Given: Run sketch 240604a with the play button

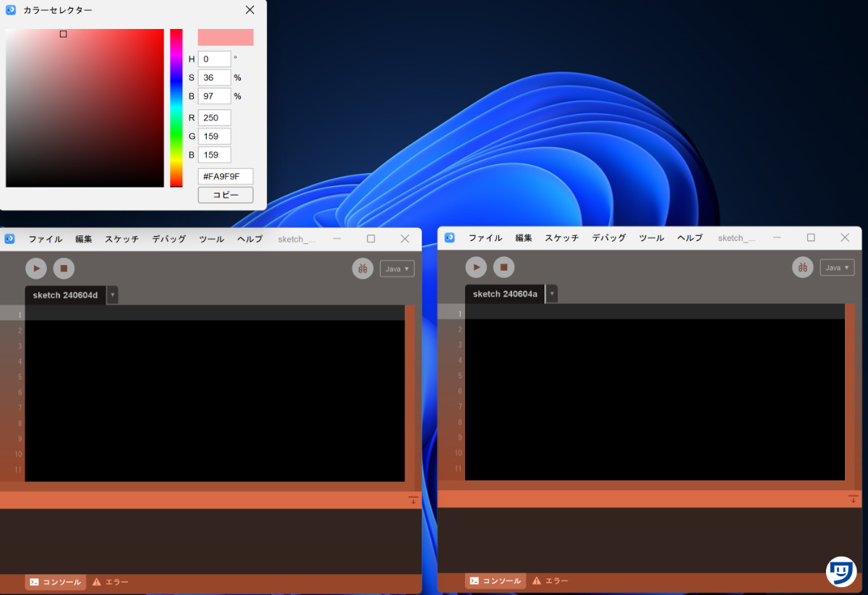Looking at the screenshot, I should [476, 267].
